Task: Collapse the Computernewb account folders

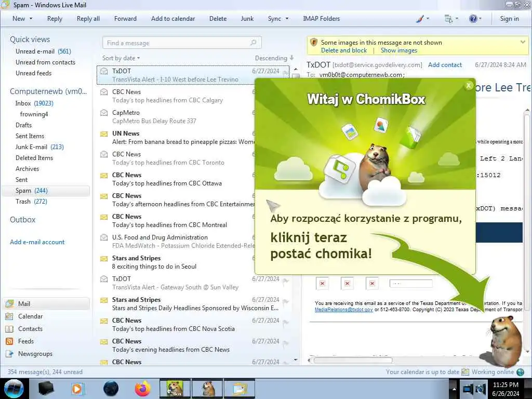Action: (x=48, y=91)
